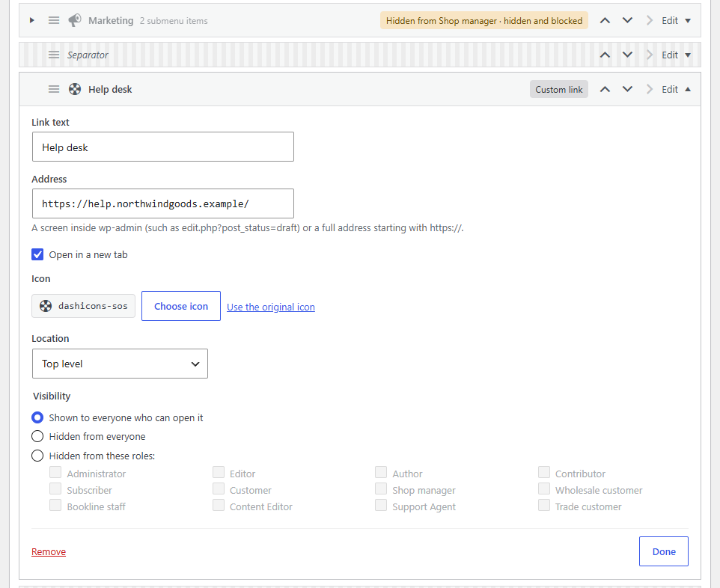Tick the Shop manager role checkbox
Viewport: 720px width, 588px height.
pyautogui.click(x=381, y=489)
